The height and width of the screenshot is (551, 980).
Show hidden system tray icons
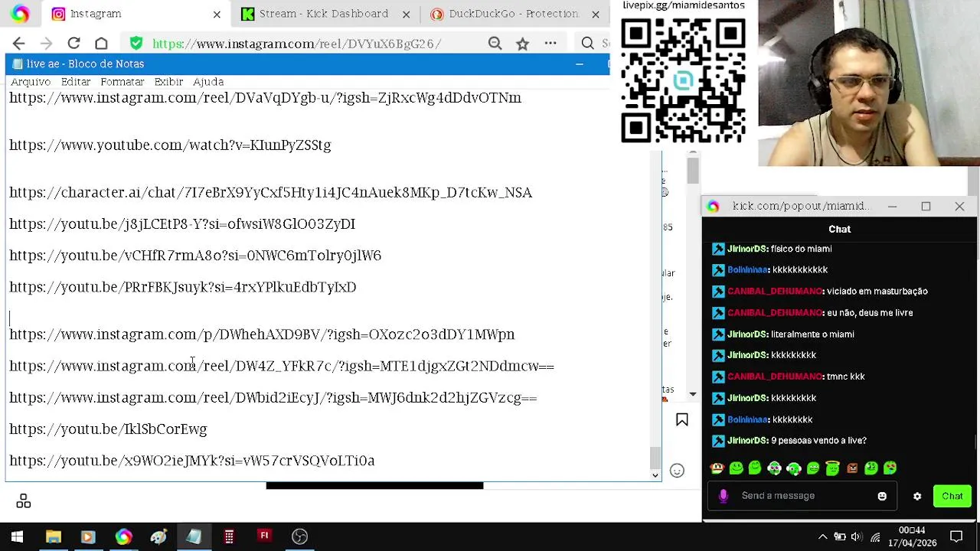click(x=822, y=536)
